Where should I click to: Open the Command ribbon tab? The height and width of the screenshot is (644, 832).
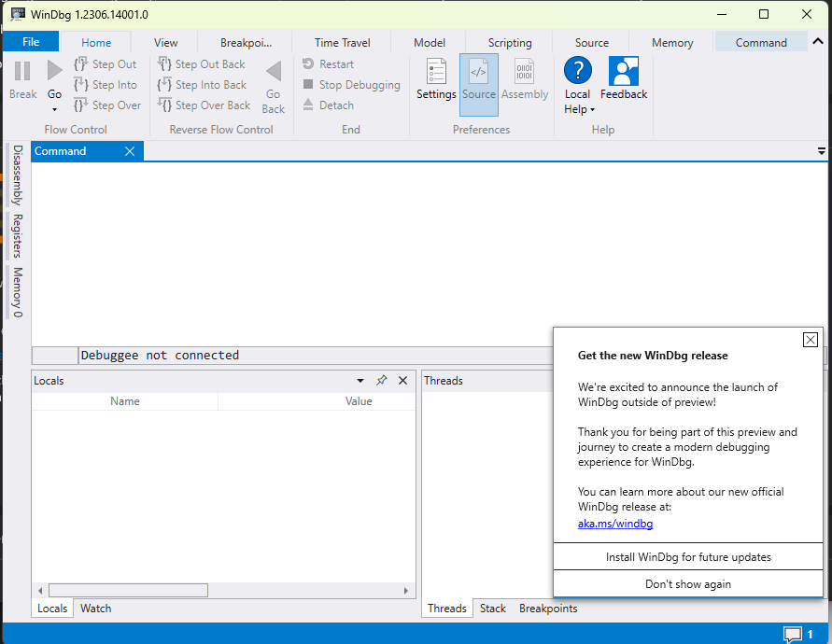[x=761, y=42]
